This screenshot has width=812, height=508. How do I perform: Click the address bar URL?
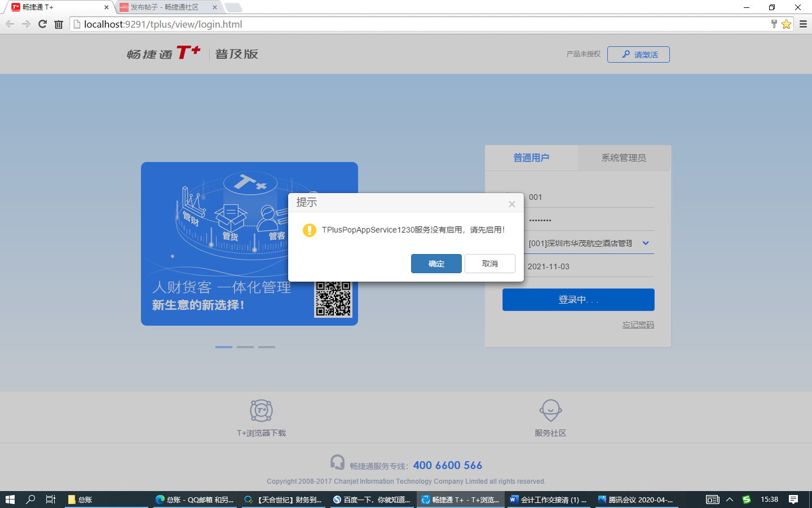point(163,24)
